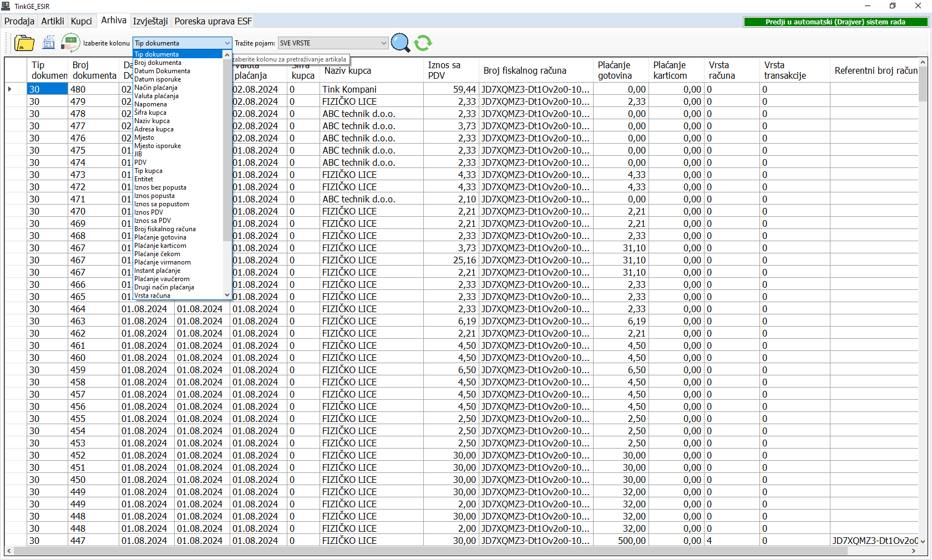Viewport: 932px width, 560px height.
Task: Click the horizontal scrollbar right arrow
Action: (914, 551)
